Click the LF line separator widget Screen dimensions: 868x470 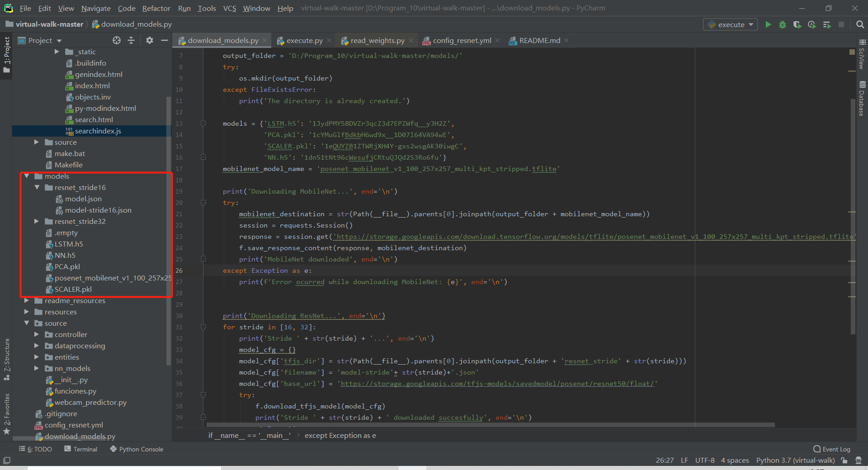(684, 460)
